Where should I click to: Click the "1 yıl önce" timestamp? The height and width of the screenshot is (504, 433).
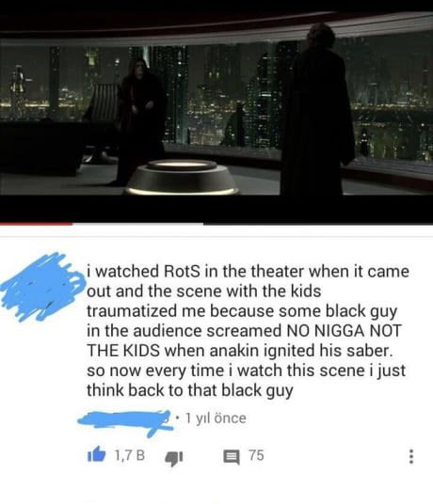(x=216, y=417)
